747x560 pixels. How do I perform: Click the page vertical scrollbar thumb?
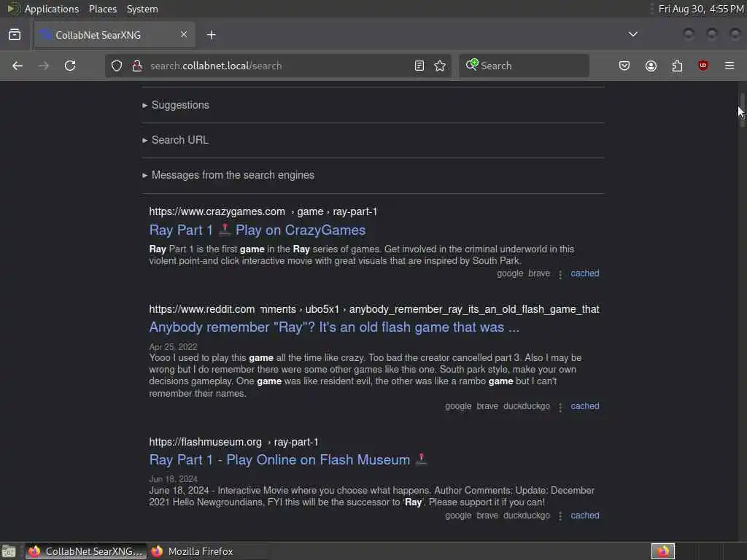point(742,111)
